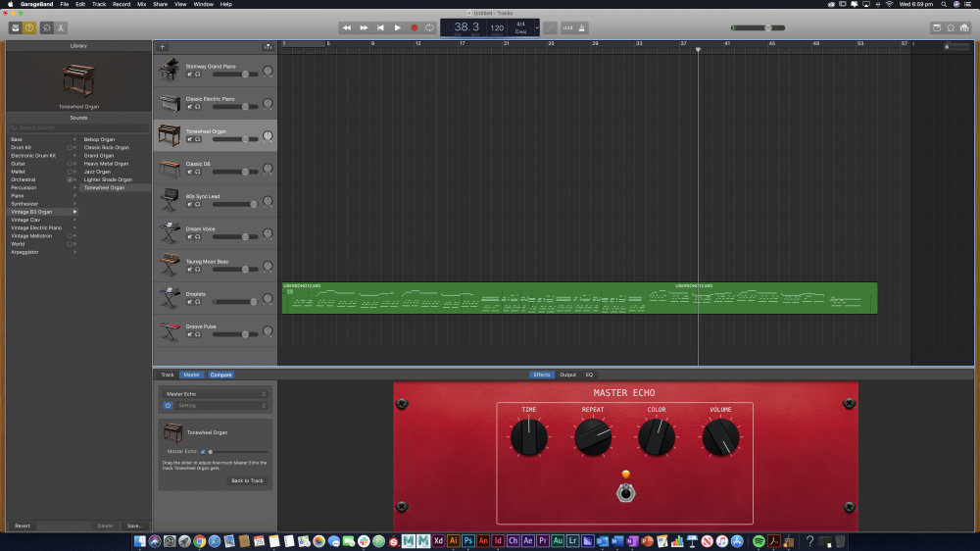Open the tuner button in the toolbar
980x551 pixels.
[x=550, y=27]
